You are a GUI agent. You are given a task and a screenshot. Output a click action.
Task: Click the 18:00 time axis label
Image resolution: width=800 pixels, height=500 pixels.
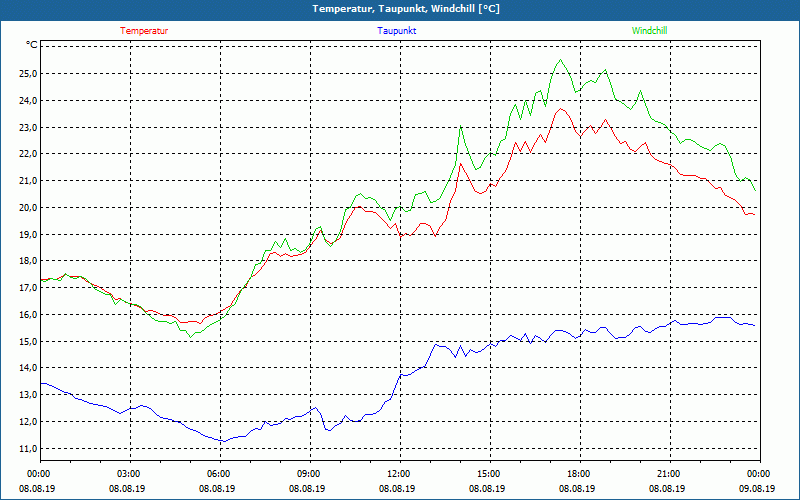[x=580, y=473]
